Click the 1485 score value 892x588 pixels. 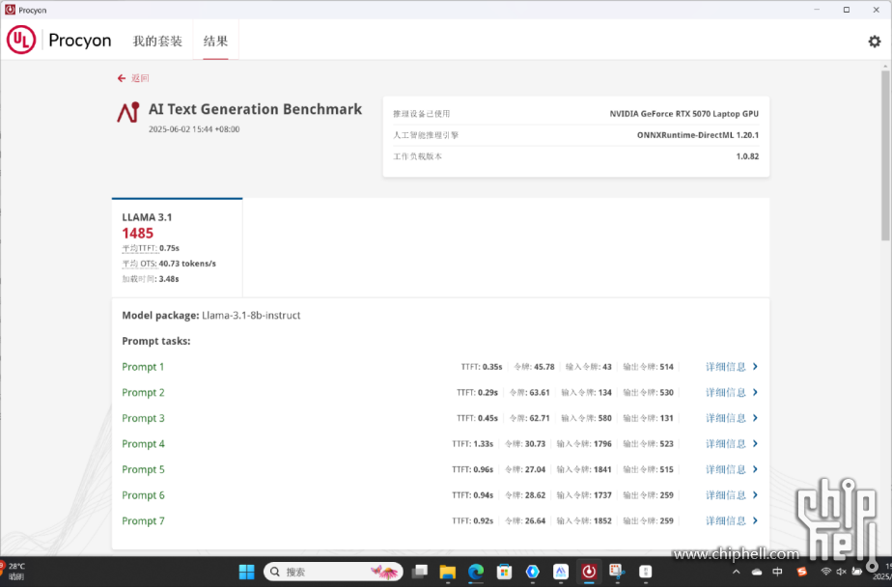click(x=138, y=234)
